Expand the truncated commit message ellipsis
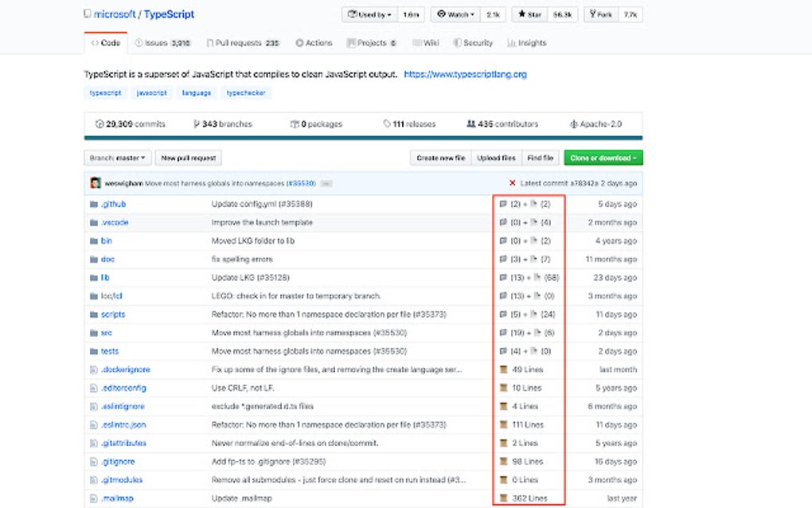The width and height of the screenshot is (812, 508). click(325, 182)
